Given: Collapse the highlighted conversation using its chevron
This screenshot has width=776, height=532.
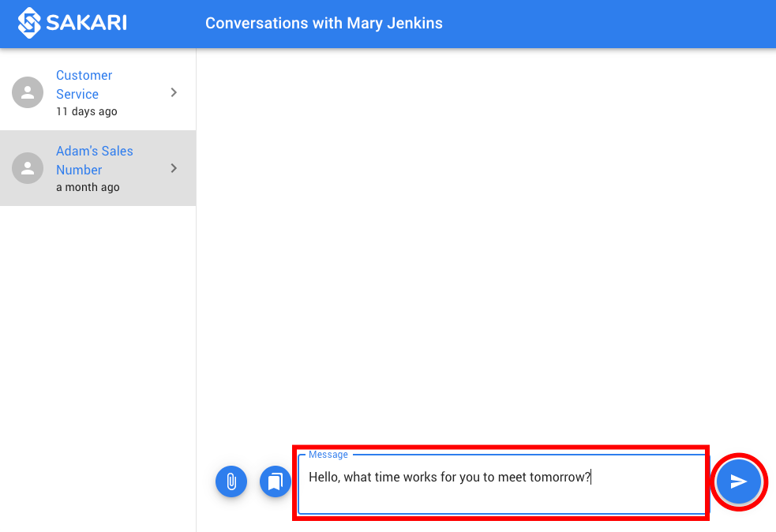Looking at the screenshot, I should [174, 168].
